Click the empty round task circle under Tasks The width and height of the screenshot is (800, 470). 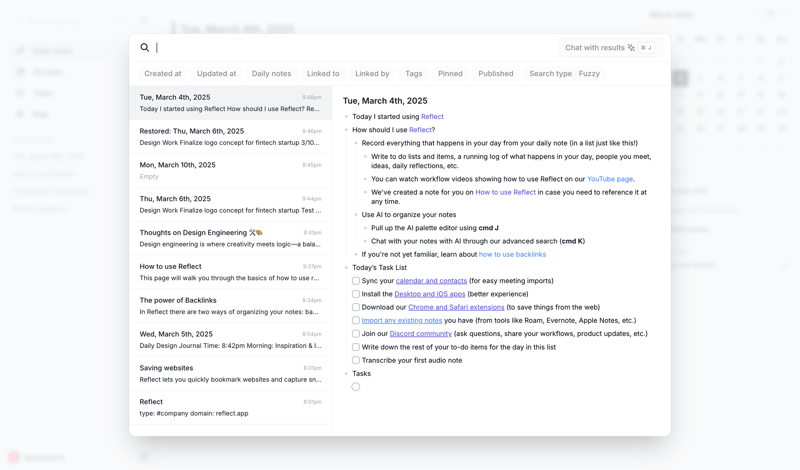click(x=356, y=387)
